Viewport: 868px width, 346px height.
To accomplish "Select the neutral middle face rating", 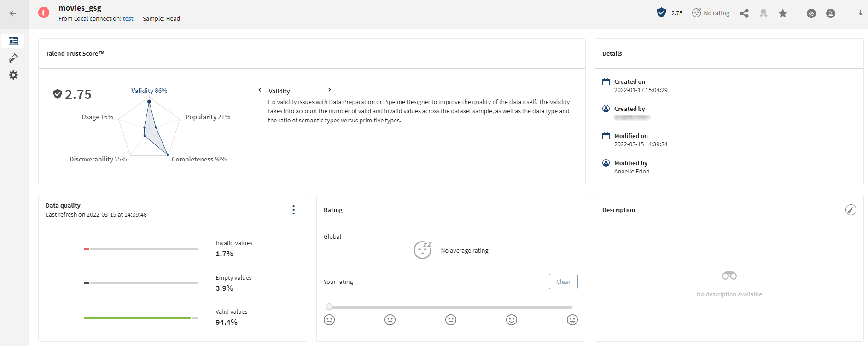I will pyautogui.click(x=451, y=320).
